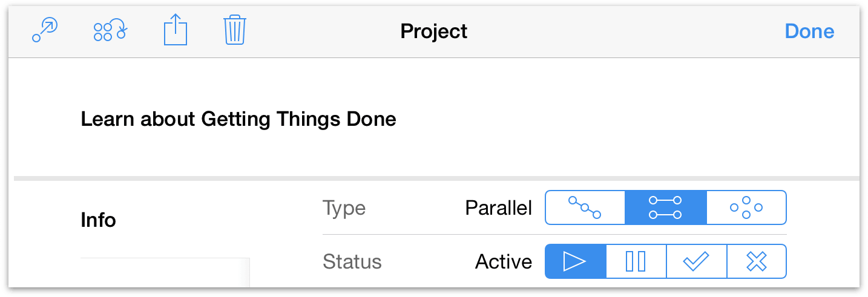The height and width of the screenshot is (297, 868).
Task: Drop the project with the X icon
Action: [757, 261]
